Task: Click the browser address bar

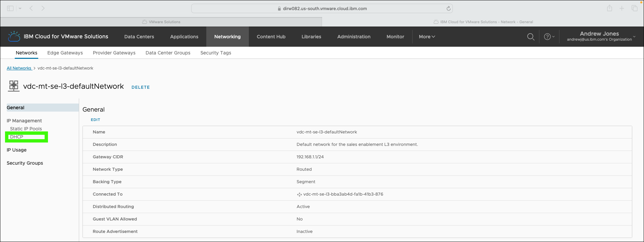Action: [322, 8]
